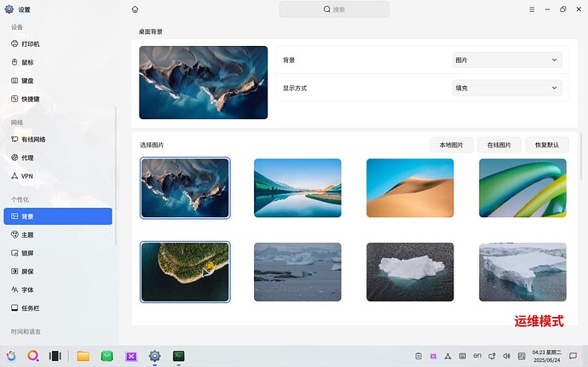Open the taskbar search icon
This screenshot has height=367, width=588.
[33, 356]
